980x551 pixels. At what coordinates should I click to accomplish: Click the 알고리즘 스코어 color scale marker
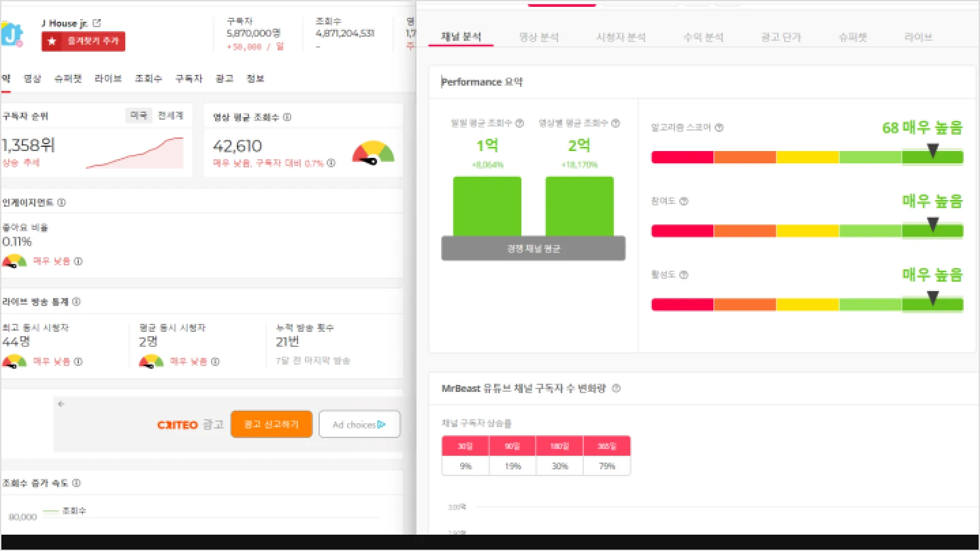click(x=932, y=151)
